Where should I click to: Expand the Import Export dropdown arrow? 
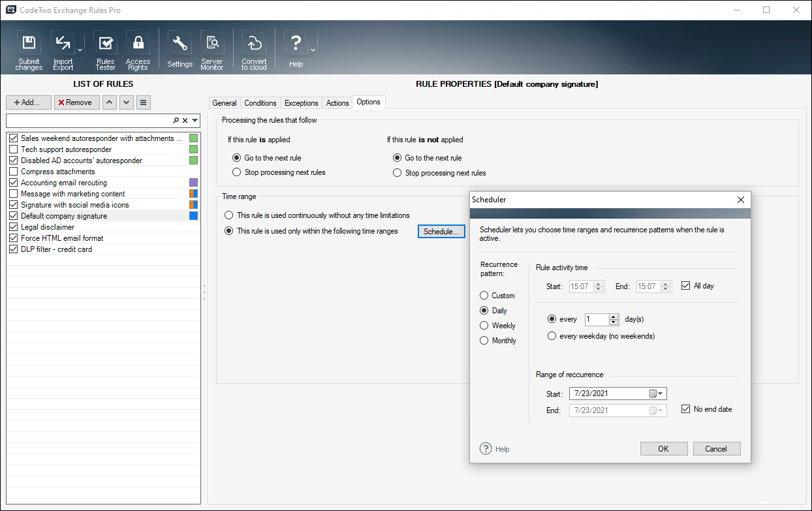[80, 51]
